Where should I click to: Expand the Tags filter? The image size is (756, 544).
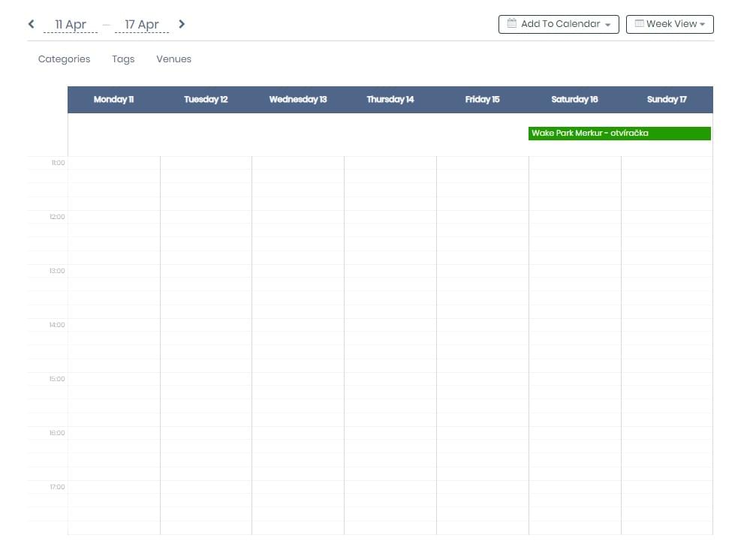pos(123,59)
